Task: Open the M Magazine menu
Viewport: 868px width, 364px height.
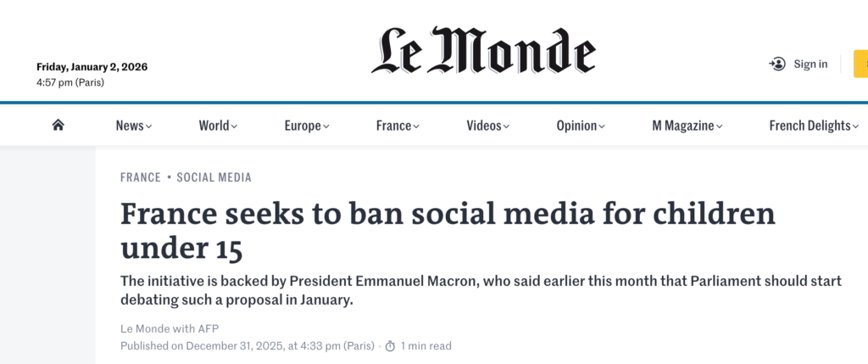Action: (687, 126)
